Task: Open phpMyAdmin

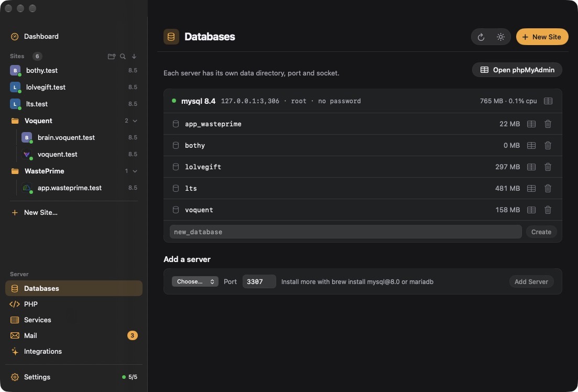Action: [x=517, y=70]
